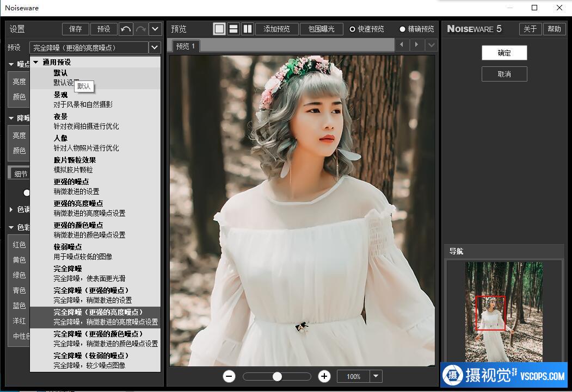
Task: Click the 青色 color range label
Action: click(x=19, y=290)
